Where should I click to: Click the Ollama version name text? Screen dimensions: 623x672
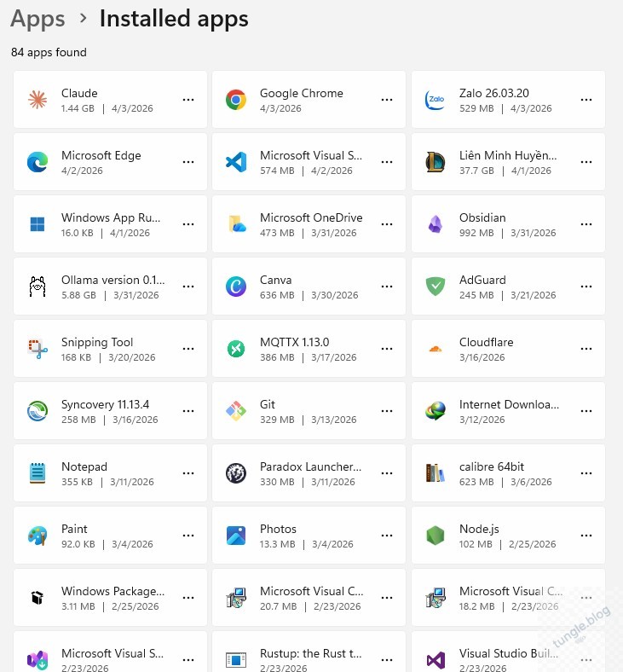click(113, 280)
